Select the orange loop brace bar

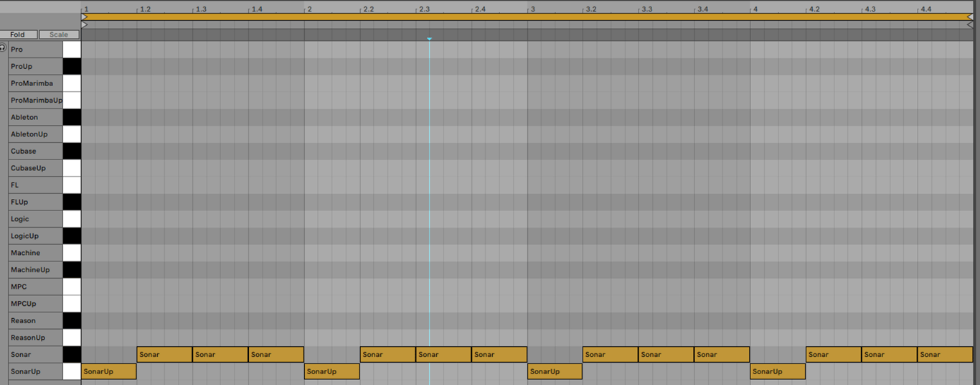pyautogui.click(x=527, y=17)
